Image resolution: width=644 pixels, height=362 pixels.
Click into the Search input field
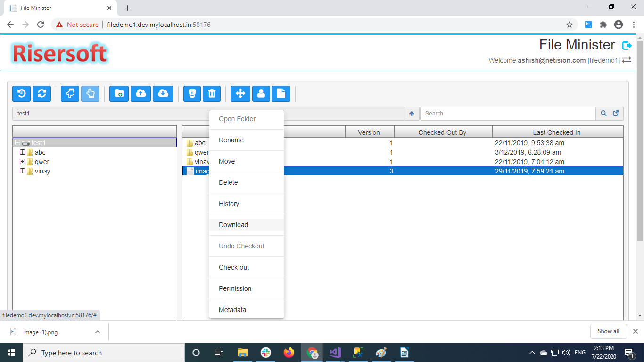[x=507, y=114]
